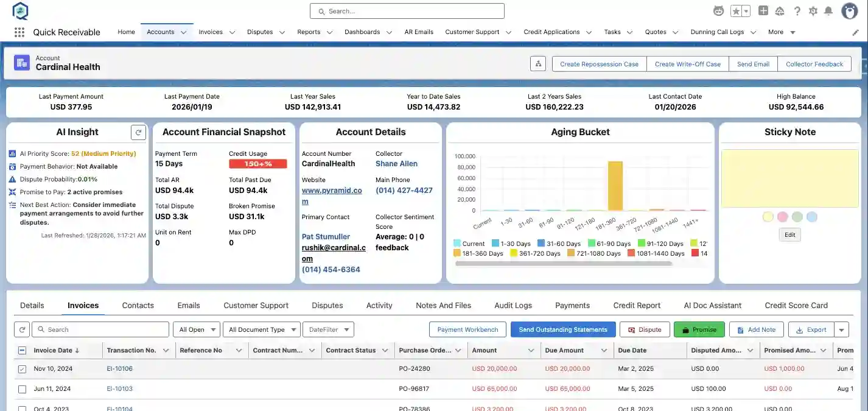Uncheck the EI-10106 invoice row
Image resolution: width=868 pixels, height=411 pixels.
click(x=22, y=369)
